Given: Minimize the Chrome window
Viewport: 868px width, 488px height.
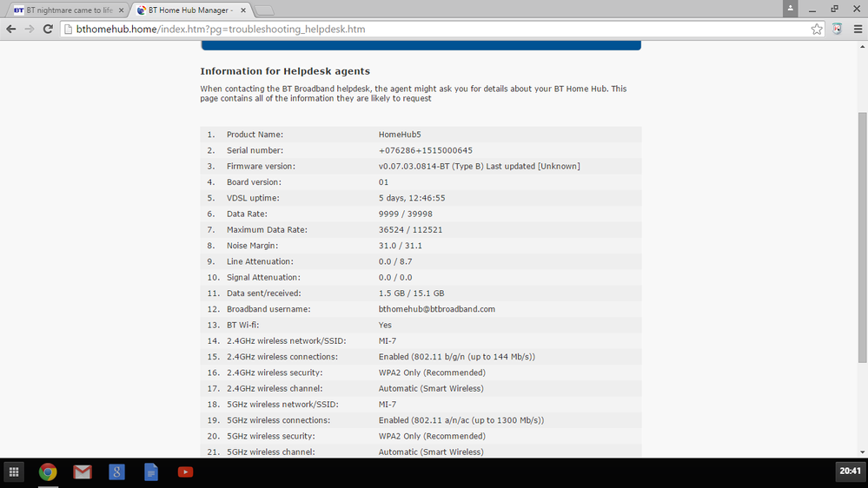Looking at the screenshot, I should [x=812, y=9].
